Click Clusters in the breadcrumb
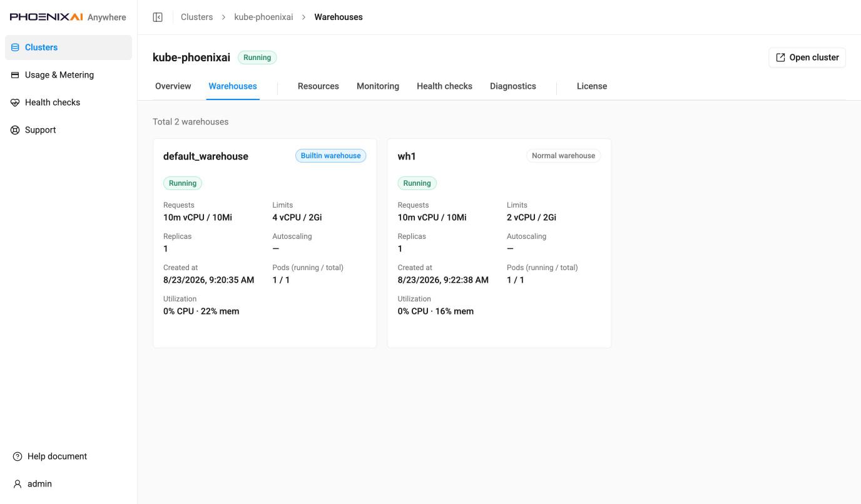Image resolution: width=861 pixels, height=504 pixels. [196, 17]
